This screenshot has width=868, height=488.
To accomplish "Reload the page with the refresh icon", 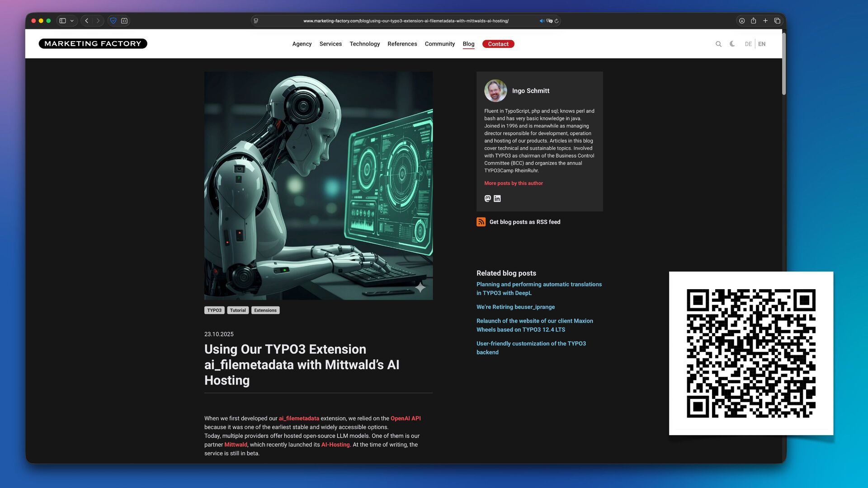I will coord(557,21).
